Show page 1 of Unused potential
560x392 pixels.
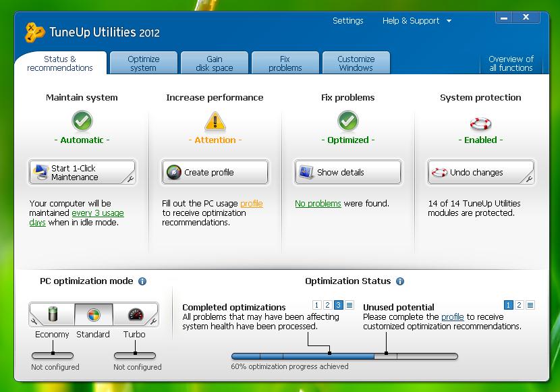[508, 305]
